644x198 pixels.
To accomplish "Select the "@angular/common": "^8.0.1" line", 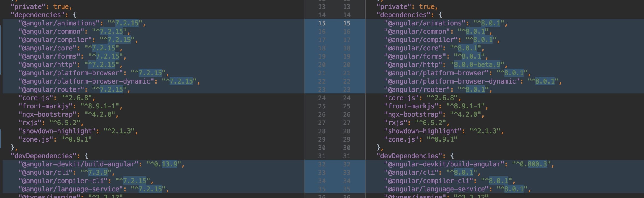I will [x=438, y=32].
